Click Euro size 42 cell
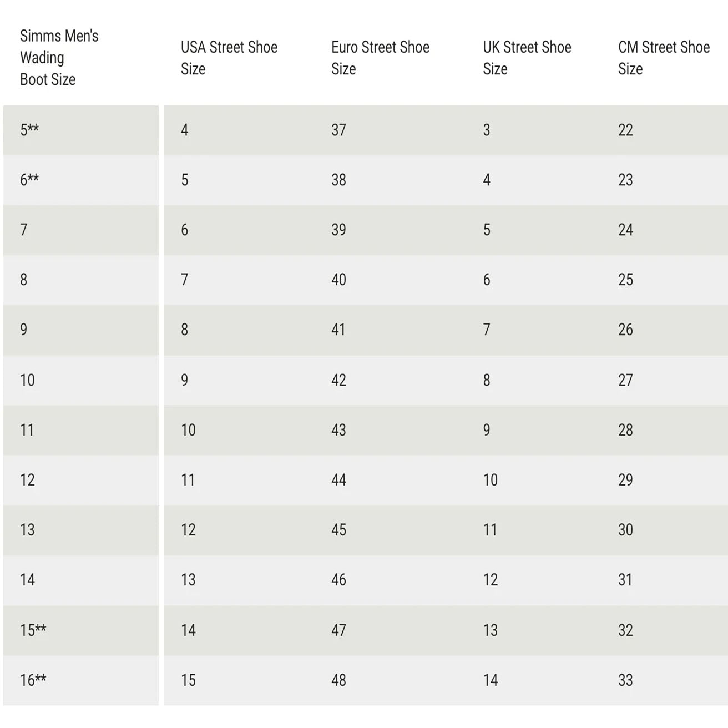This screenshot has width=728, height=728. pyautogui.click(x=338, y=380)
